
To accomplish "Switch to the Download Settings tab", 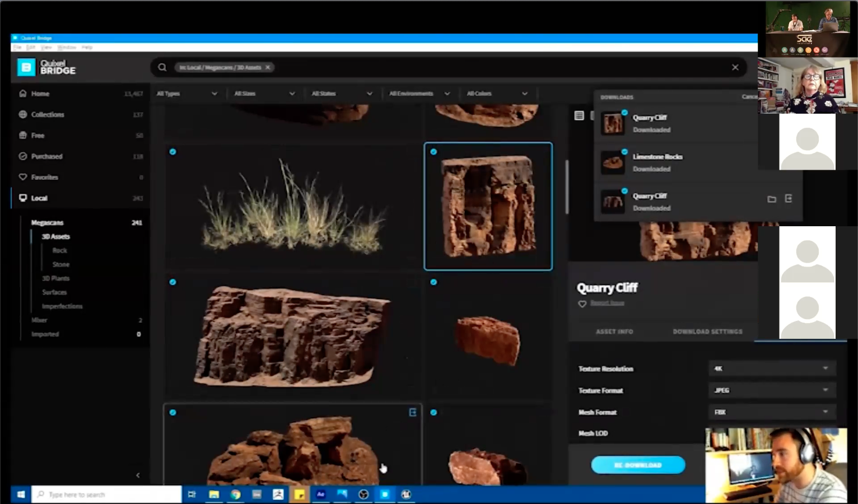I will click(707, 332).
